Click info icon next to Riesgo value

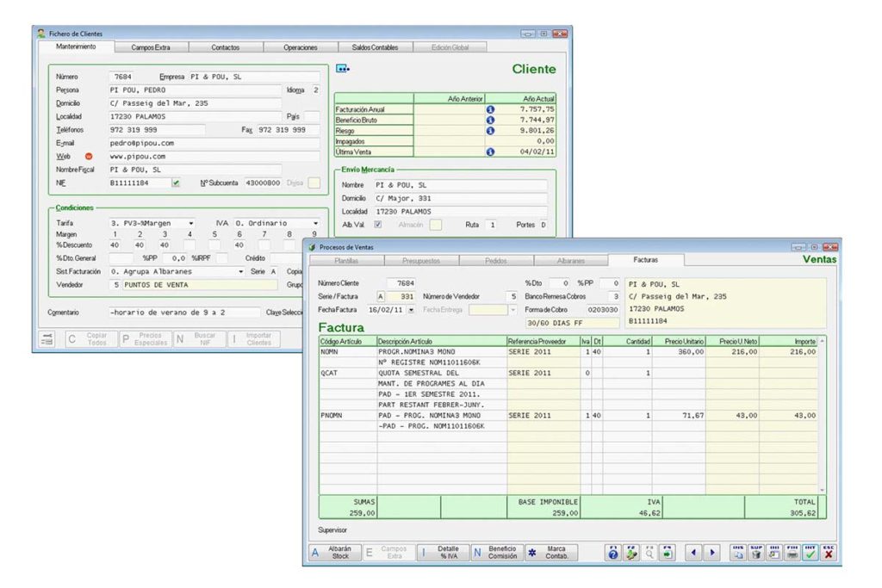490,130
